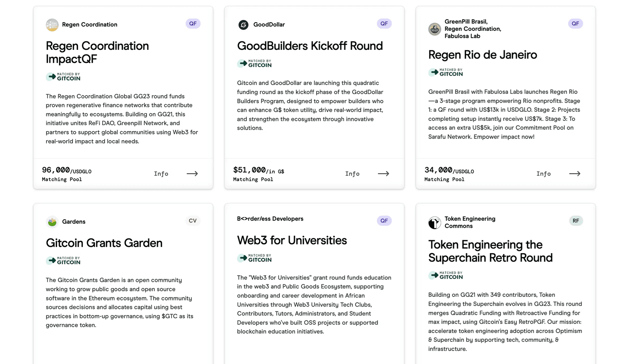The image size is (630, 364).
Task: Click Info on the Regen Rio de Janeiro card
Action: point(544,174)
